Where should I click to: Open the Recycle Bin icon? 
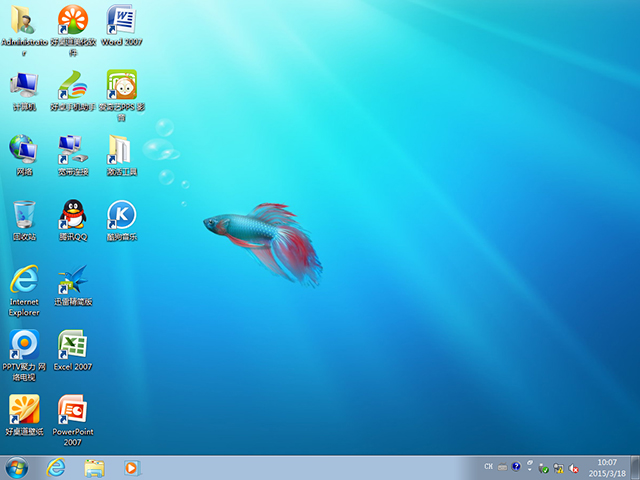23,214
